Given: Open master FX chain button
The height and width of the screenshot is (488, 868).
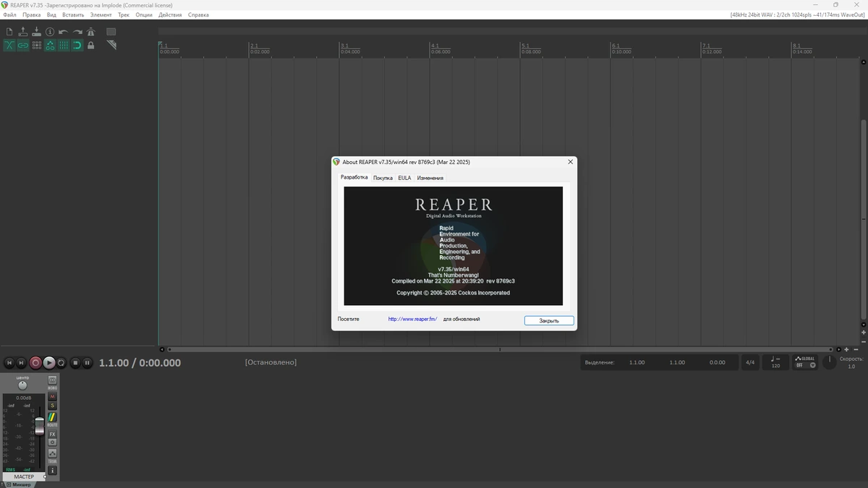Looking at the screenshot, I should pyautogui.click(x=52, y=434).
